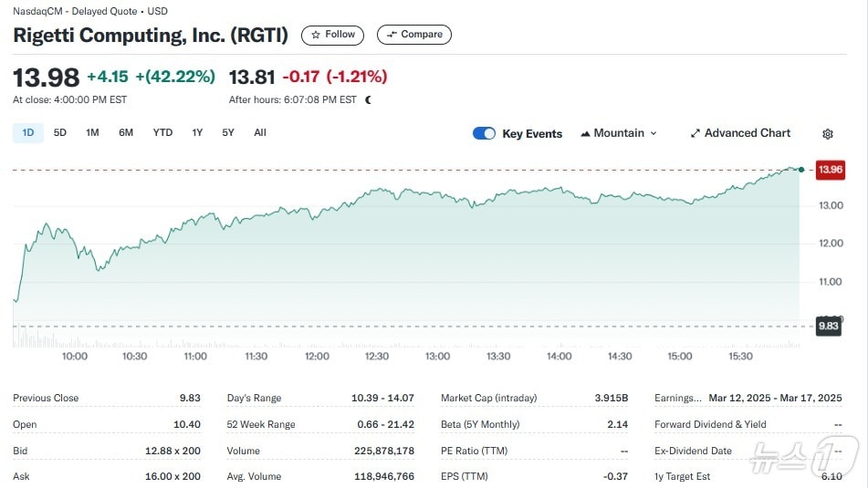Select the 1D time range tab

point(27,132)
